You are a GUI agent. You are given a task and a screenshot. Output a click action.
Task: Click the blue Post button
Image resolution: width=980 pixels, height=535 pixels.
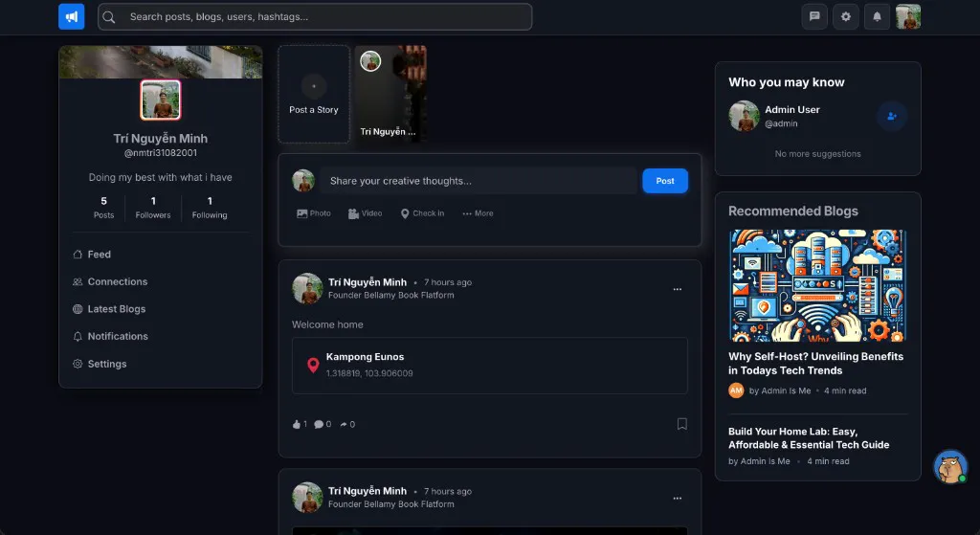[665, 181]
